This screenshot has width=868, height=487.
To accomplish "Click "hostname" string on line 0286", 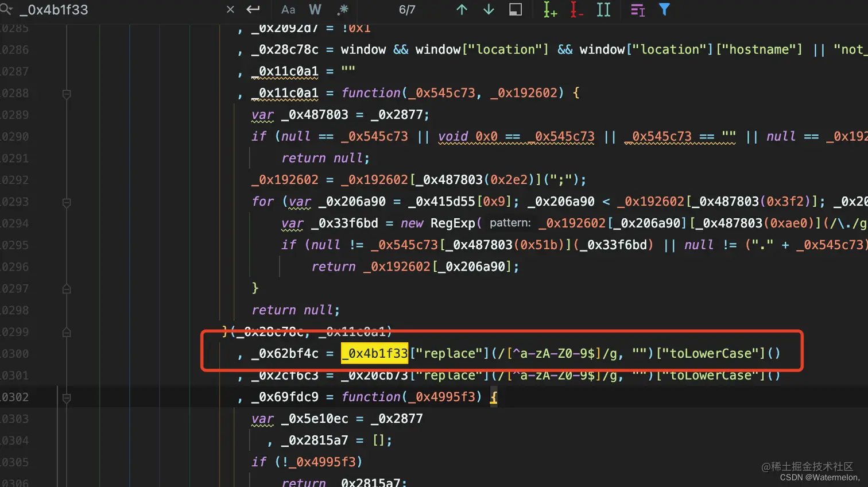I will 758,49.
